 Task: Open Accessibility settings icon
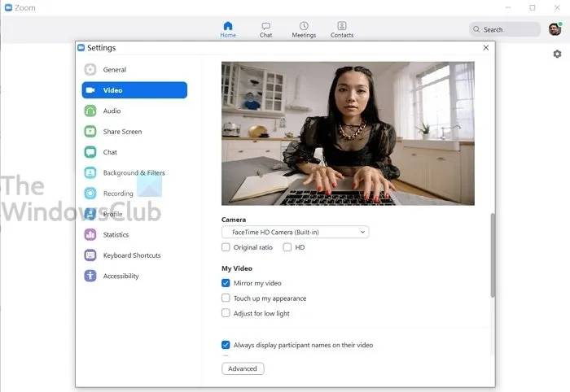[90, 277]
